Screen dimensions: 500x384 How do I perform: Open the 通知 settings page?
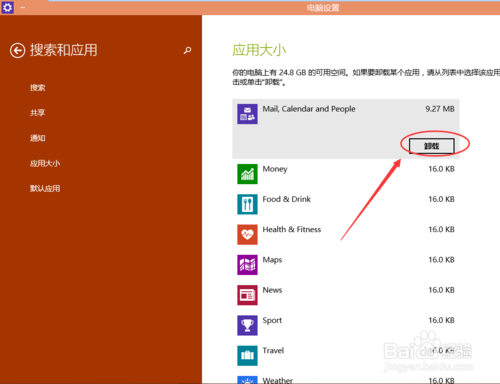point(38,138)
